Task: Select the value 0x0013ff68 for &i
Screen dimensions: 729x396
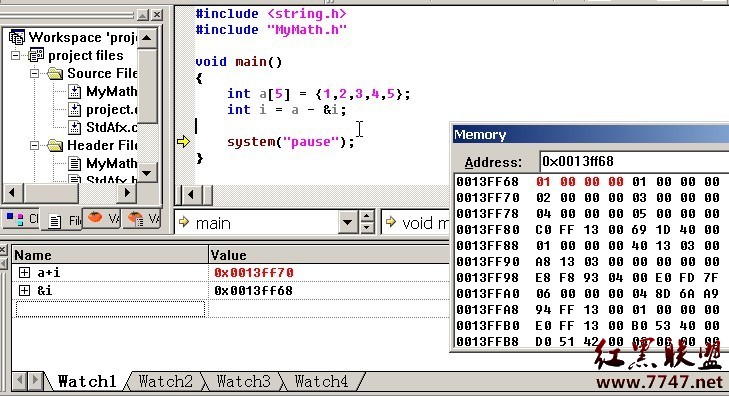Action: (x=253, y=290)
